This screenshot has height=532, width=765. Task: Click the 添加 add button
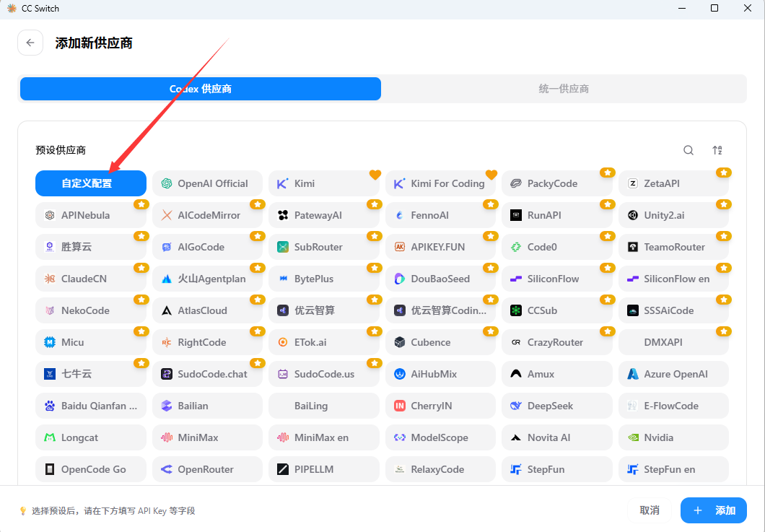click(x=714, y=510)
